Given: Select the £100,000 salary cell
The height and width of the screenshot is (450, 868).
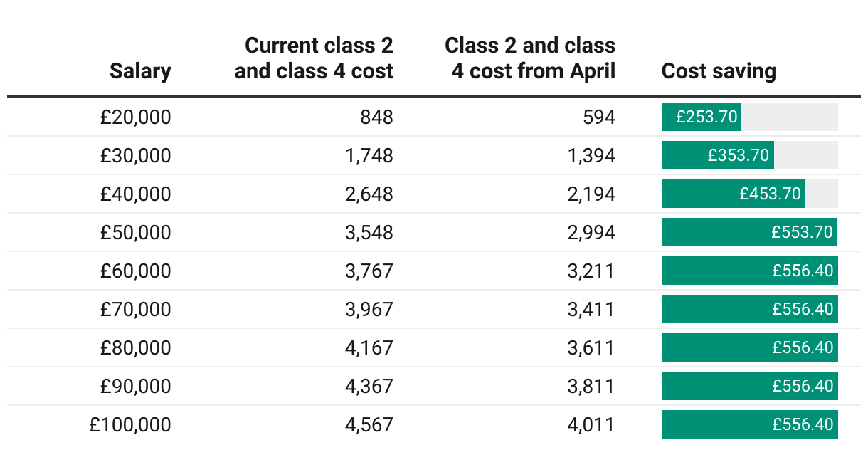Looking at the screenshot, I should [x=130, y=424].
